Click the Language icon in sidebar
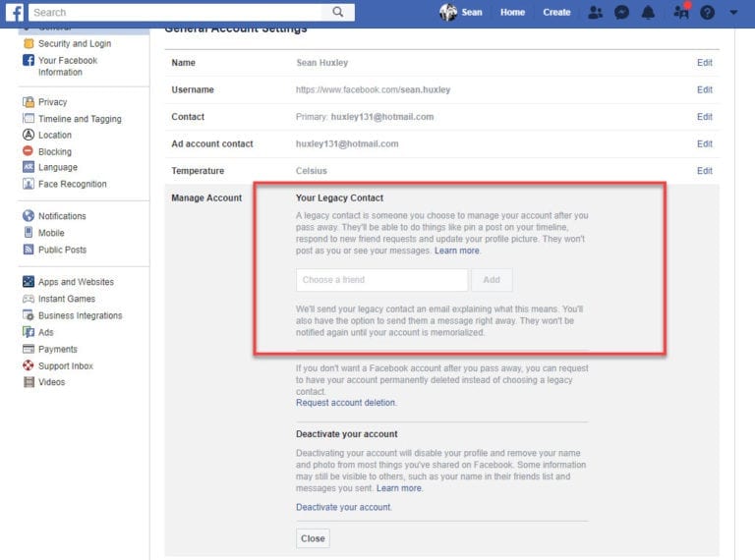This screenshot has height=560, width=755. tap(29, 167)
